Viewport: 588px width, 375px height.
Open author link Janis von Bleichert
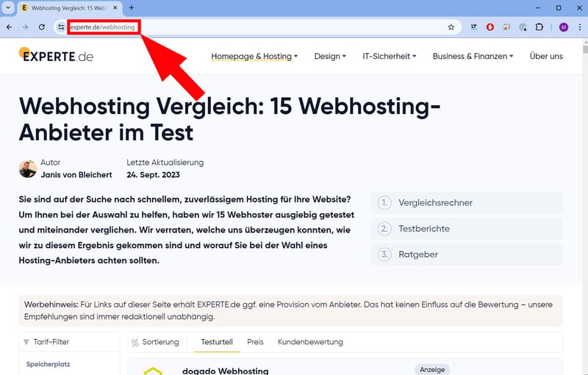(76, 175)
